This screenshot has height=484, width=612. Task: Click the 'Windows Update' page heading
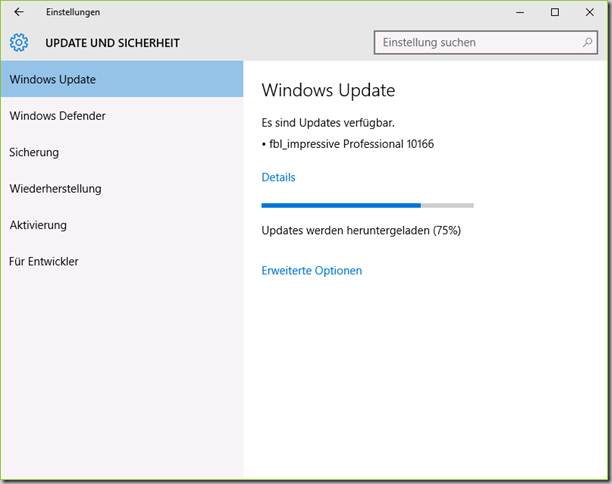click(328, 90)
